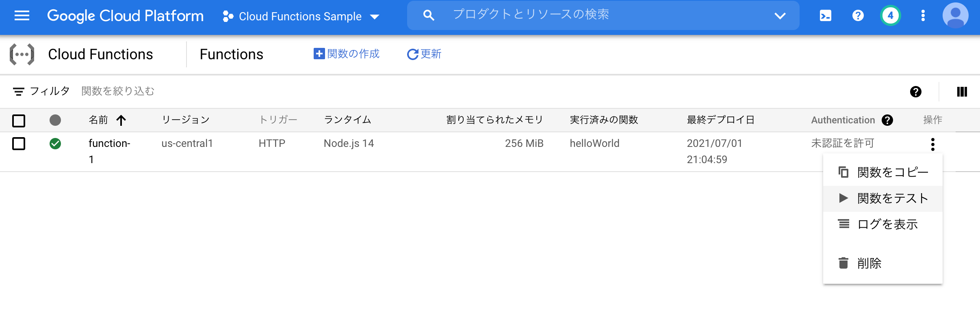Open the Cloud Functions Sample project selector

point(301,17)
